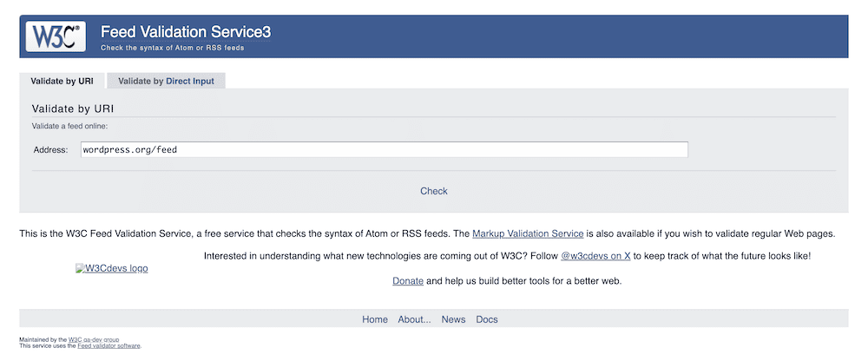The width and height of the screenshot is (868, 361).
Task: Click the W3Cdevs logo image
Action: [112, 269]
